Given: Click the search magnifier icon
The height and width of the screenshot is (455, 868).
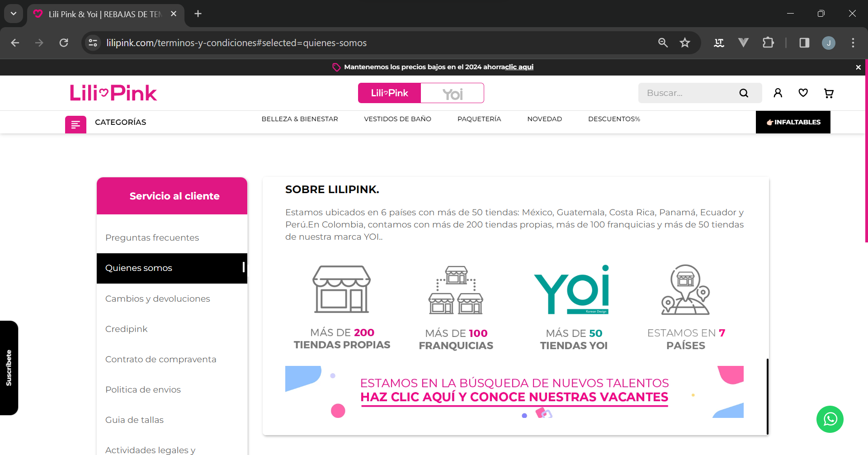Looking at the screenshot, I should coord(744,93).
